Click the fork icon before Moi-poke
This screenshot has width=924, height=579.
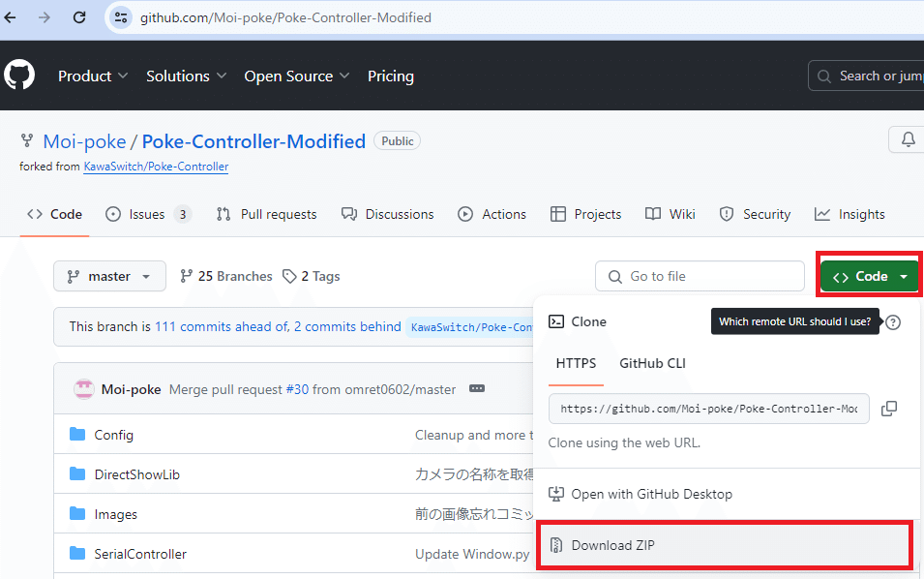click(x=26, y=141)
